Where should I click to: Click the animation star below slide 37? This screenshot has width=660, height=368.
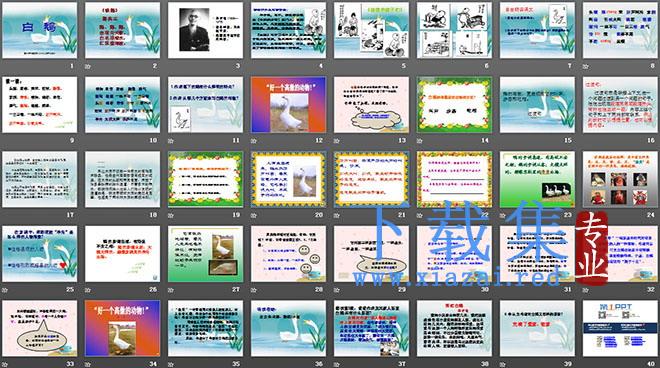click(337, 364)
